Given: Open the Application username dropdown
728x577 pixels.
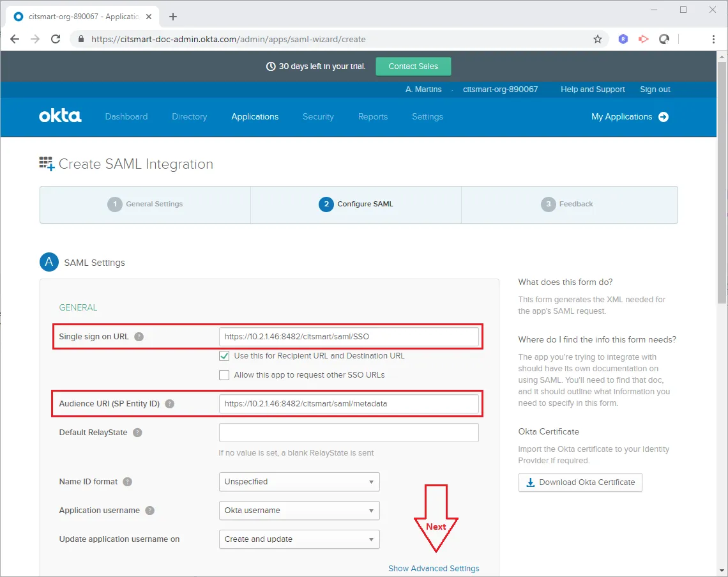Looking at the screenshot, I should 300,511.
